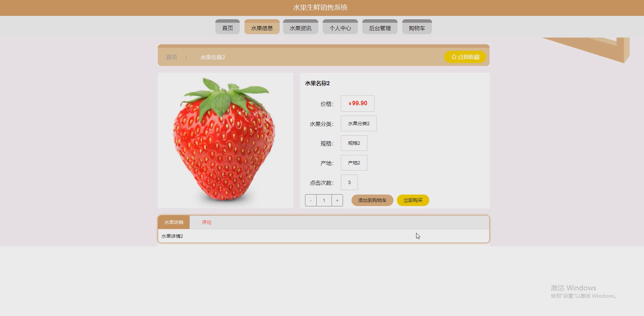The width and height of the screenshot is (644, 316).
Task: Click the 添加到购物车 button
Action: tap(372, 200)
